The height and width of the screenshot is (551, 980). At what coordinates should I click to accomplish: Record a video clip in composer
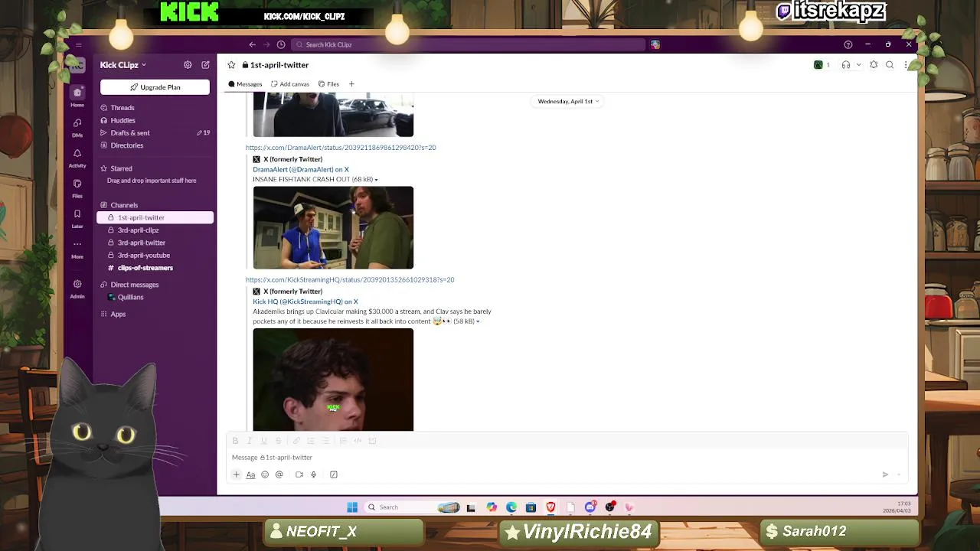(299, 474)
